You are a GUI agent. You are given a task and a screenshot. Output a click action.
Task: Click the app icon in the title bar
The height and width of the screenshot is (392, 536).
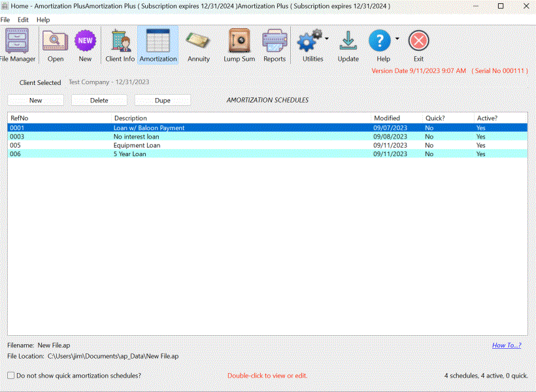(5, 6)
